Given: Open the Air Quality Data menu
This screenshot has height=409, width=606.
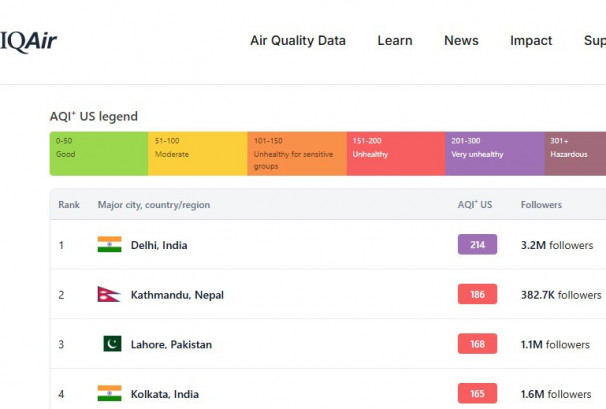Looking at the screenshot, I should (298, 41).
